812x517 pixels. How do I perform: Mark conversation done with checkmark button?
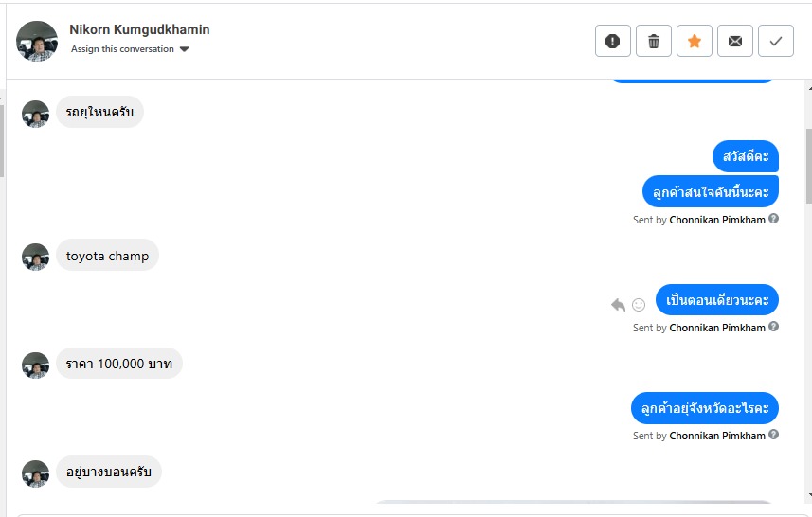[776, 41]
